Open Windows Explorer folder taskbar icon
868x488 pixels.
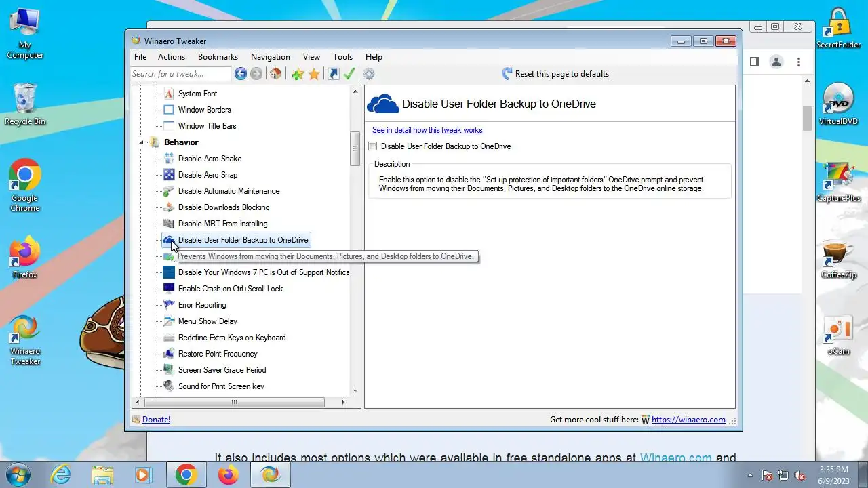102,474
